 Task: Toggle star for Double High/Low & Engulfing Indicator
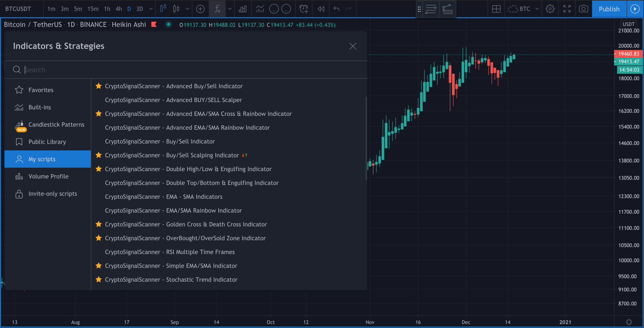[x=99, y=169]
